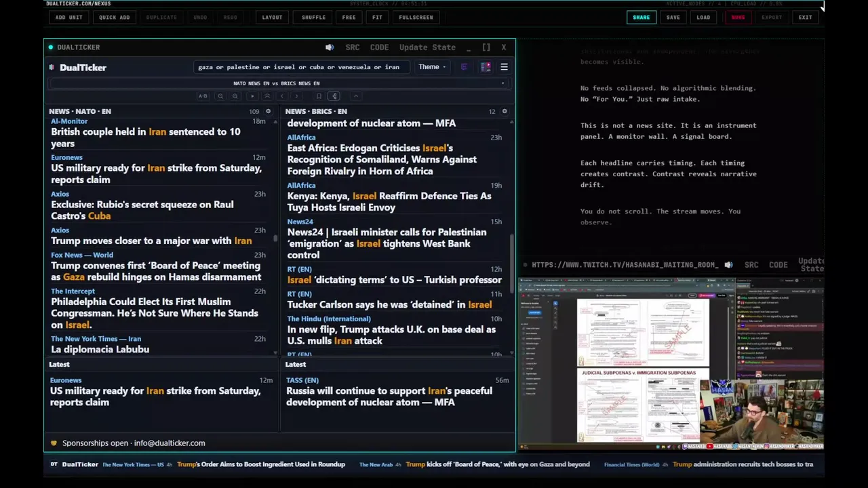Open Tucker Carlson detained in Israel headline
The image size is (868, 488).
pyautogui.click(x=389, y=304)
